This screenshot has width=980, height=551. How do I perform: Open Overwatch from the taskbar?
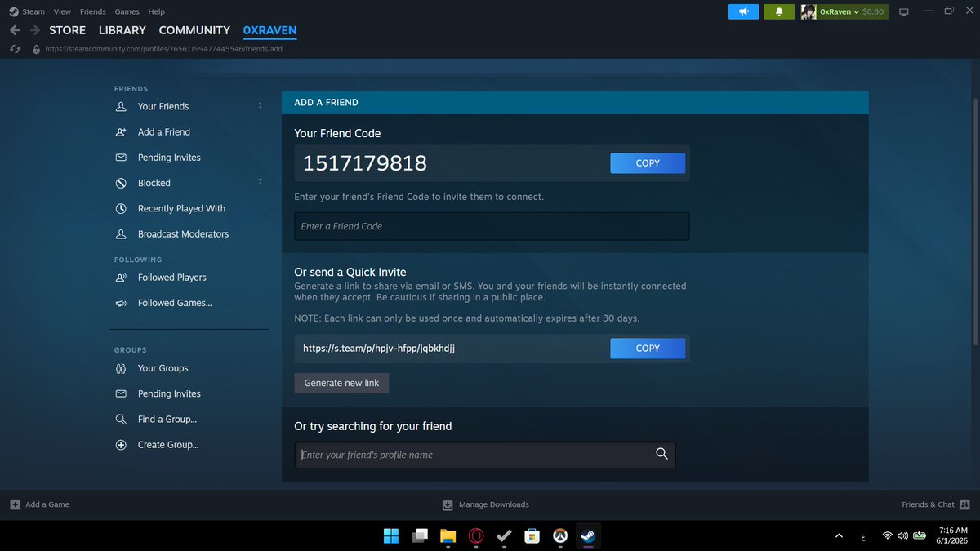click(x=559, y=536)
